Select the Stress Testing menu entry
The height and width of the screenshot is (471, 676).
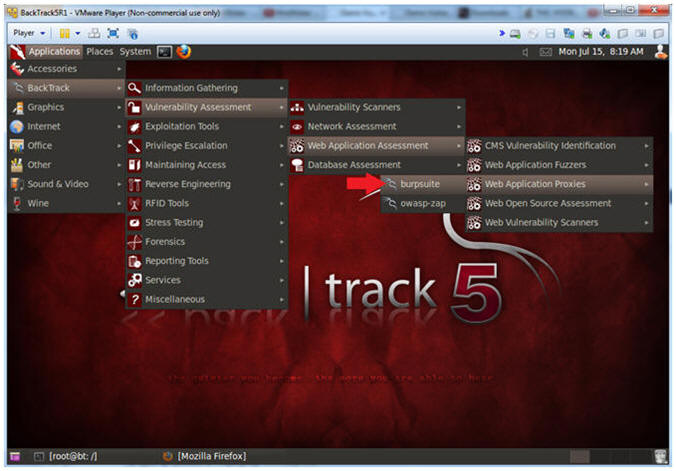pos(207,223)
